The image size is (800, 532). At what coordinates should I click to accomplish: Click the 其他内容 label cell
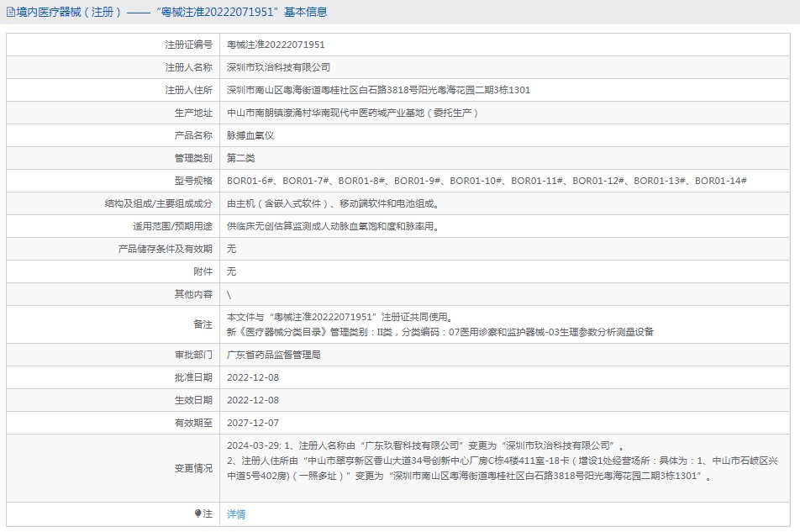click(113, 294)
